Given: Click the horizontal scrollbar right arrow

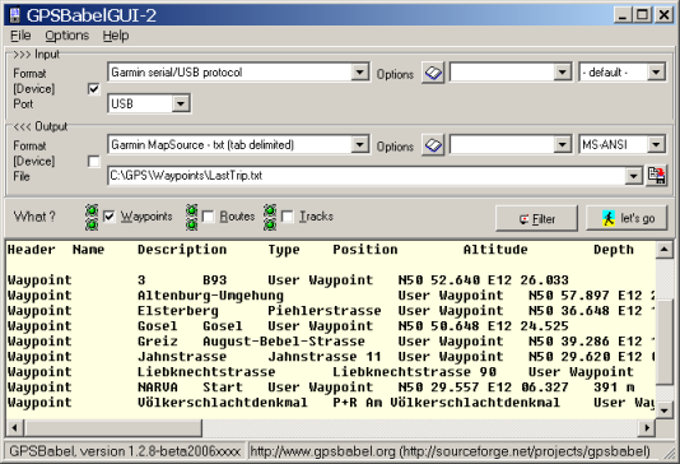Looking at the screenshot, I should (647, 428).
